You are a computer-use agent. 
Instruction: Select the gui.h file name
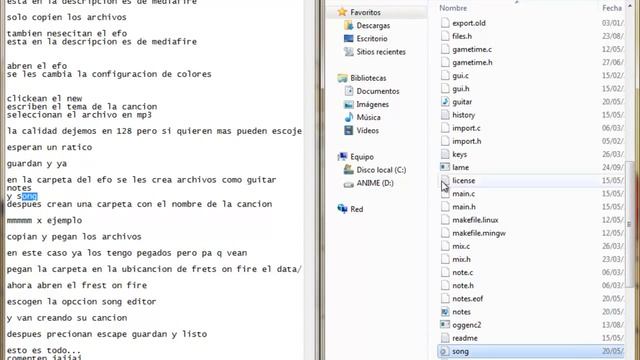[x=461, y=89]
